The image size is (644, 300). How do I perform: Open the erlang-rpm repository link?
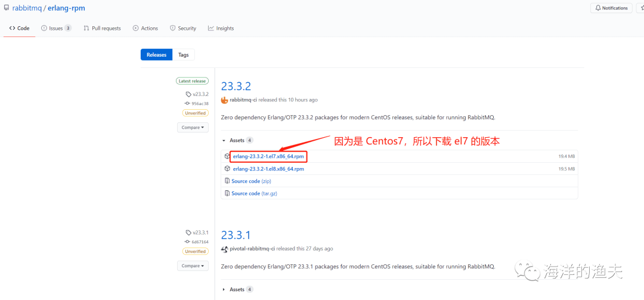(67, 8)
